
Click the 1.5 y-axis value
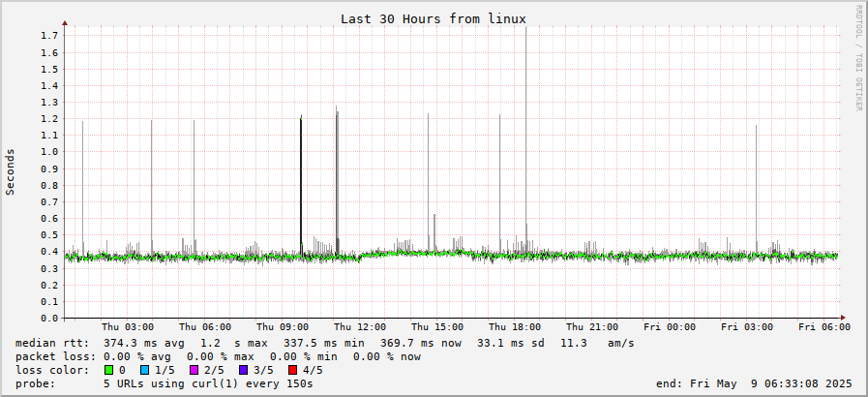click(49, 69)
